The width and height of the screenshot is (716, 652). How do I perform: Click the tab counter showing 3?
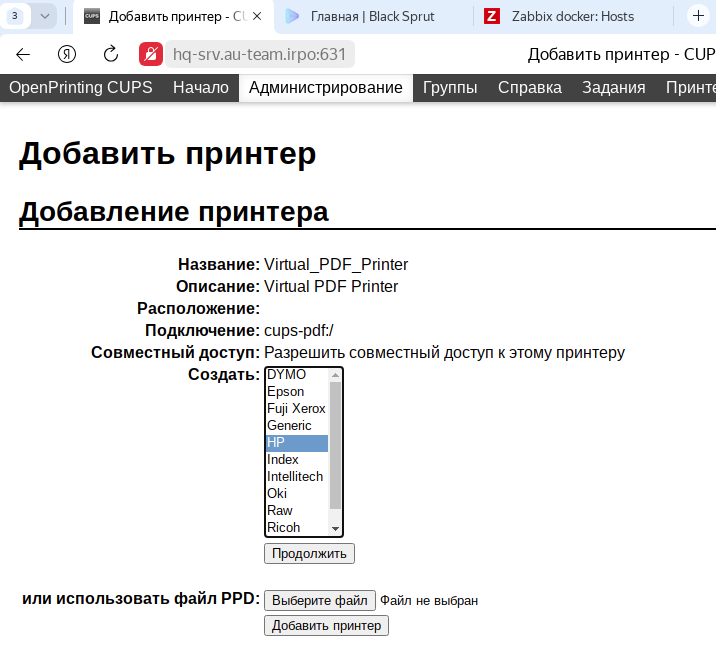pyautogui.click(x=15, y=16)
